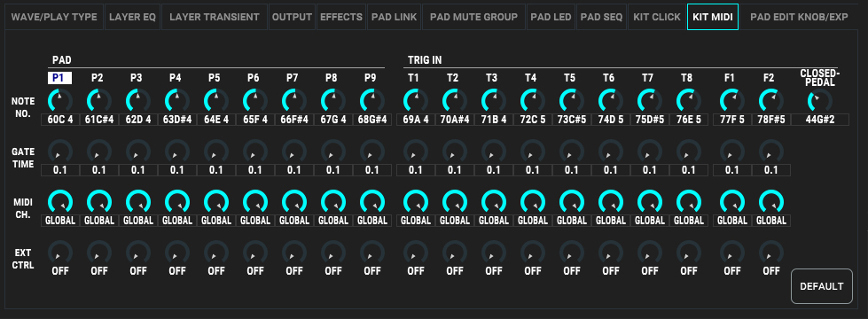The image size is (868, 319).
Task: Open the Kit Click tab
Action: coord(657,17)
